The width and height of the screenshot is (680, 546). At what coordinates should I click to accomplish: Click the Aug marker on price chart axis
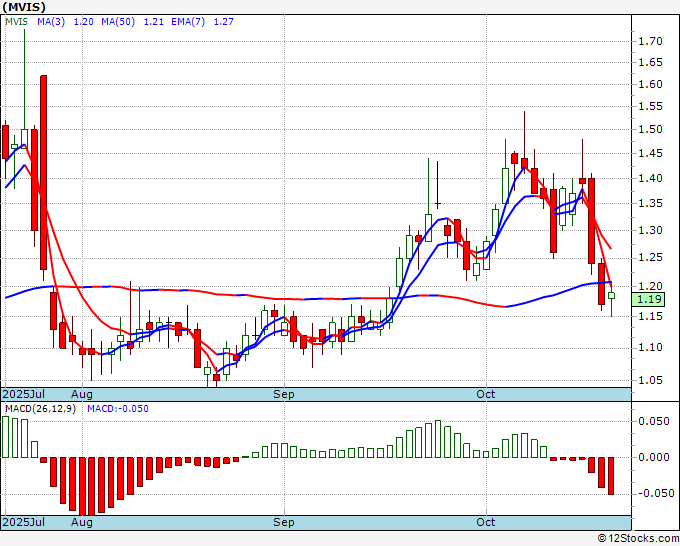(x=82, y=394)
